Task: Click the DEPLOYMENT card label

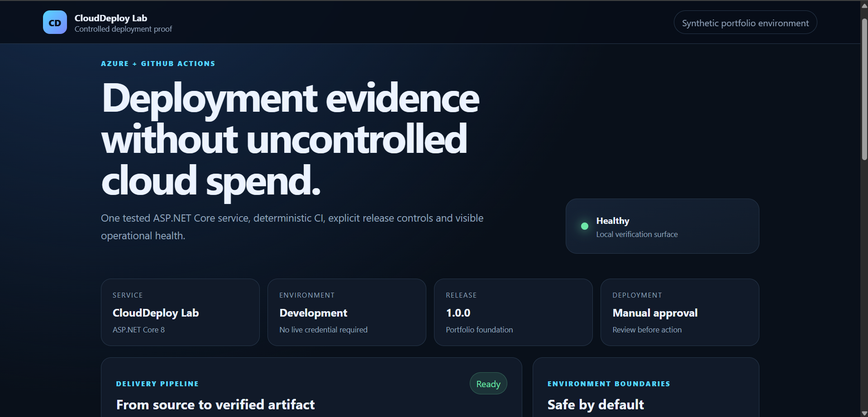Action: click(x=637, y=295)
